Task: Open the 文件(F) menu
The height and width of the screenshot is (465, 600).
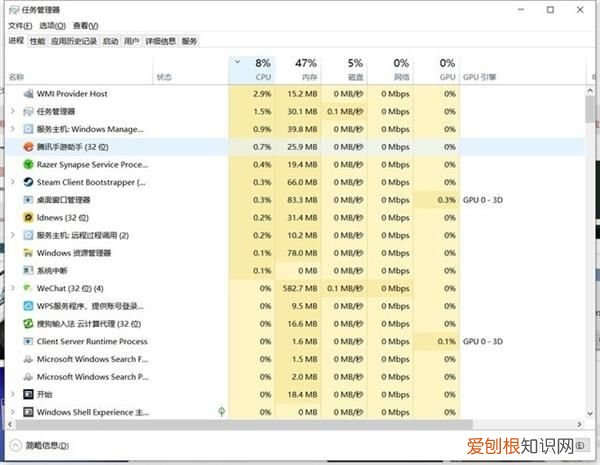Action: pos(20,26)
